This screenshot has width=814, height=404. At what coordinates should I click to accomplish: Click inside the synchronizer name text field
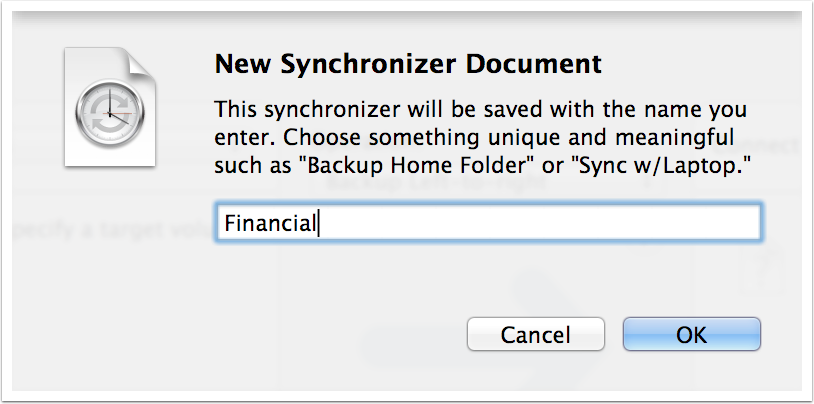(x=488, y=223)
